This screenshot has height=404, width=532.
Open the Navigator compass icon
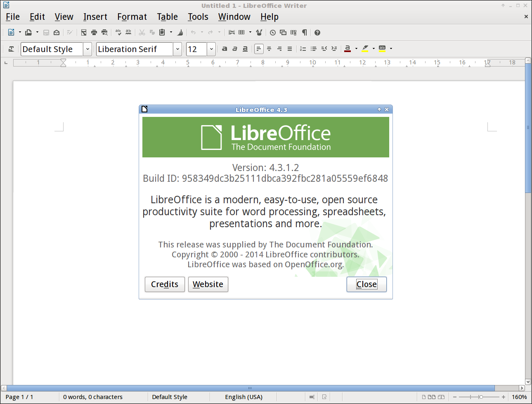(273, 33)
